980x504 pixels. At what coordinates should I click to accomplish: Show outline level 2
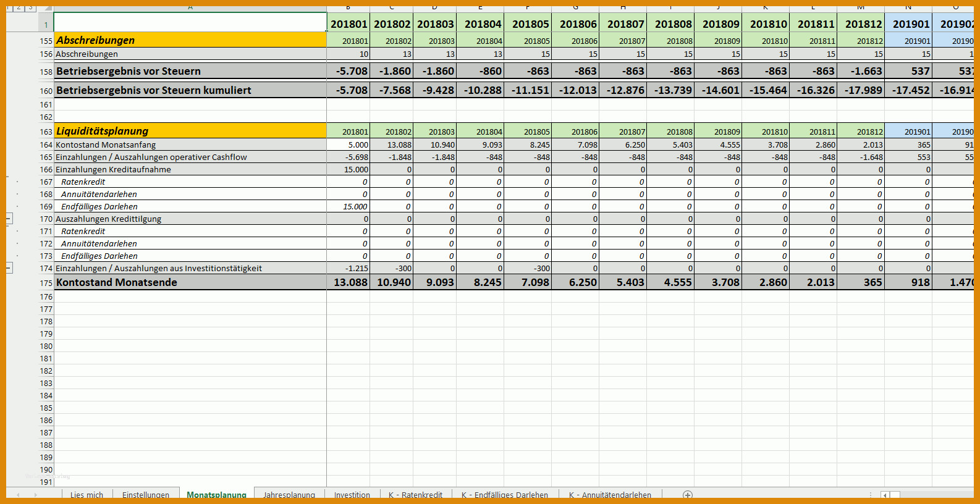[x=19, y=8]
